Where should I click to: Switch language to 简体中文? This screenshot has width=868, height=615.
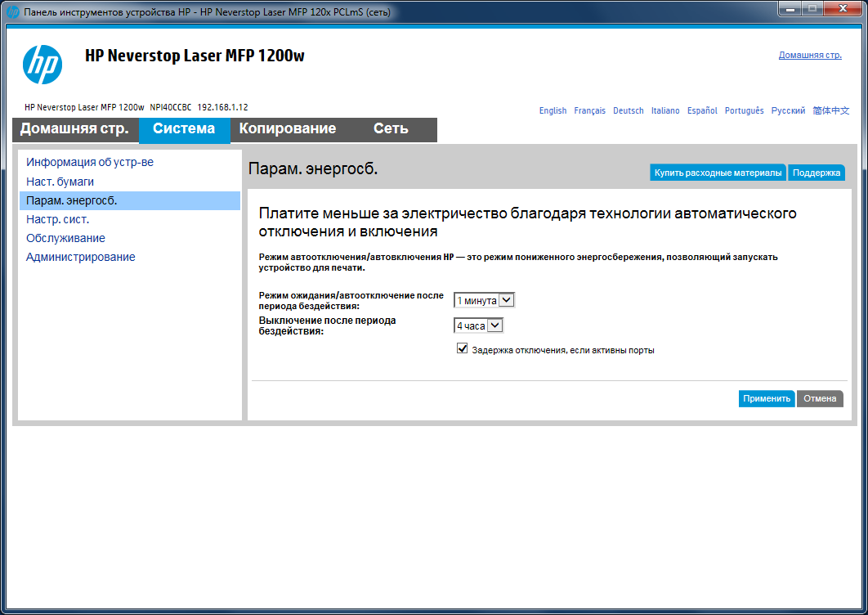pos(831,110)
